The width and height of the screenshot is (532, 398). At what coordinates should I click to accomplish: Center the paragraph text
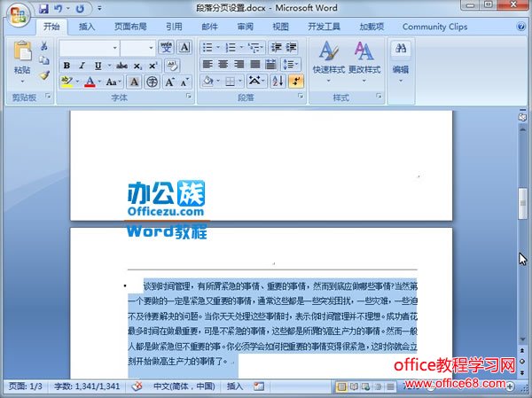223,64
